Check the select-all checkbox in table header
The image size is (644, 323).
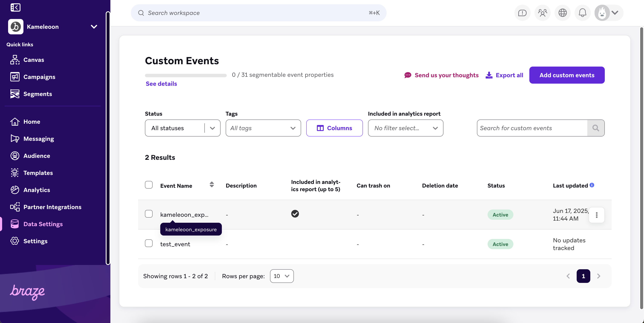149,185
